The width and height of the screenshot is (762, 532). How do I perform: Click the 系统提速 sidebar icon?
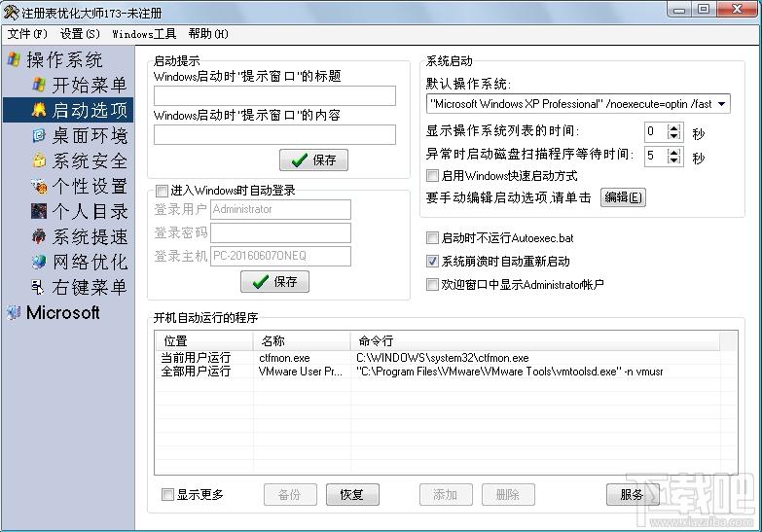pos(39,236)
